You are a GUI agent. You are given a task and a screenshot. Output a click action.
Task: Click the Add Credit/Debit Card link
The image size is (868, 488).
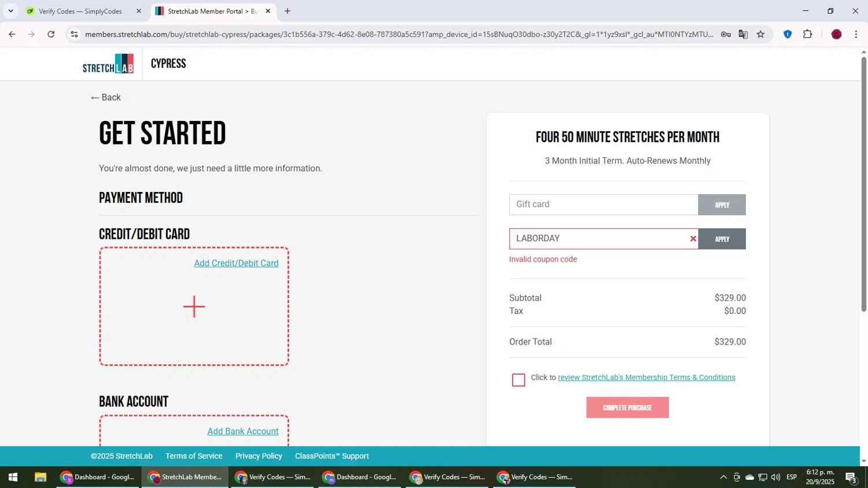236,263
